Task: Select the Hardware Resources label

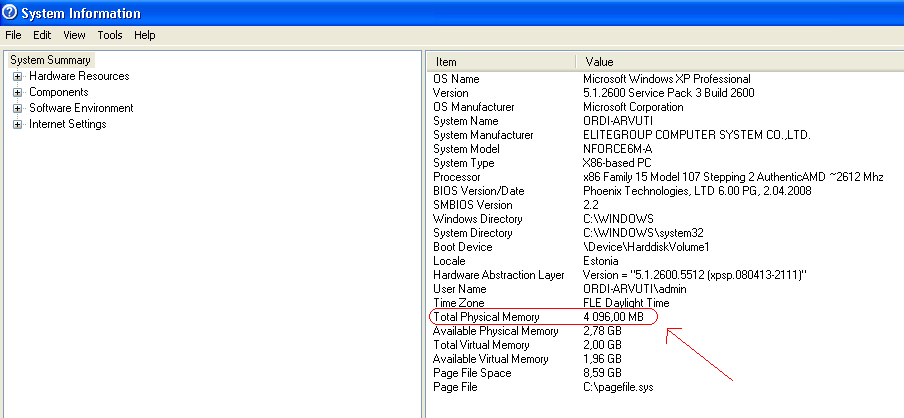Action: point(79,76)
